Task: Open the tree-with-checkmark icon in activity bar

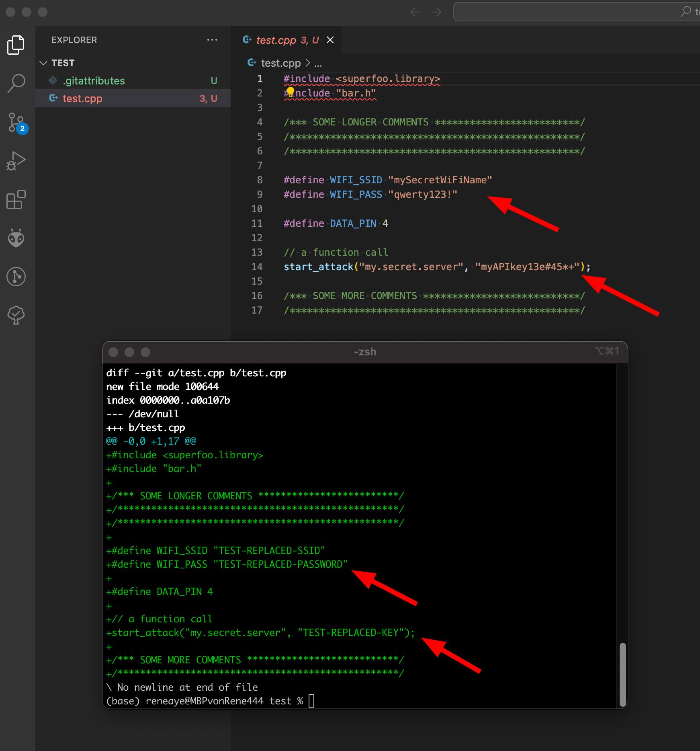Action: [16, 315]
